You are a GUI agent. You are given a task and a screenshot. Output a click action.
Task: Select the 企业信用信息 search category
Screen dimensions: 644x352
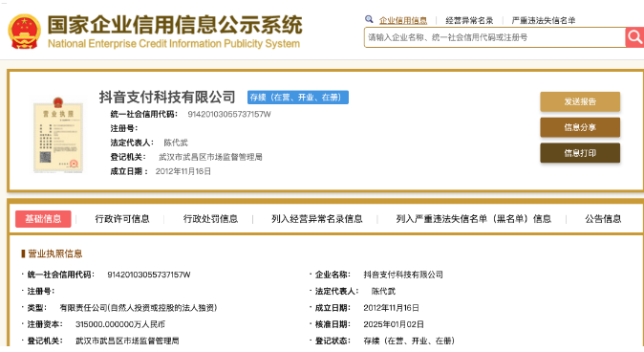pyautogui.click(x=403, y=20)
